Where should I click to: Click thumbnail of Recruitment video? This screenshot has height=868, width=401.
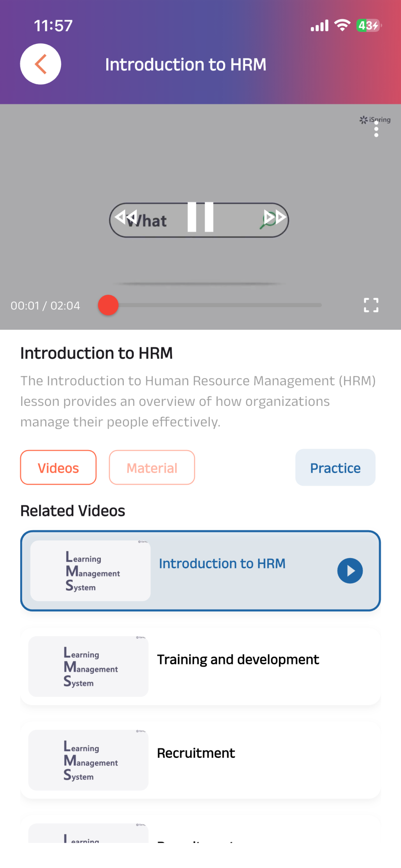[88, 760]
